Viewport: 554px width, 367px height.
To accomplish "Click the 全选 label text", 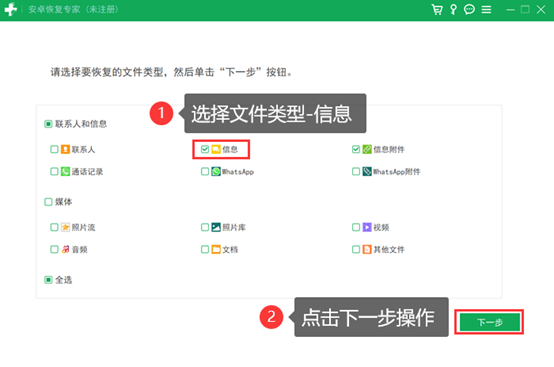I will [64, 280].
